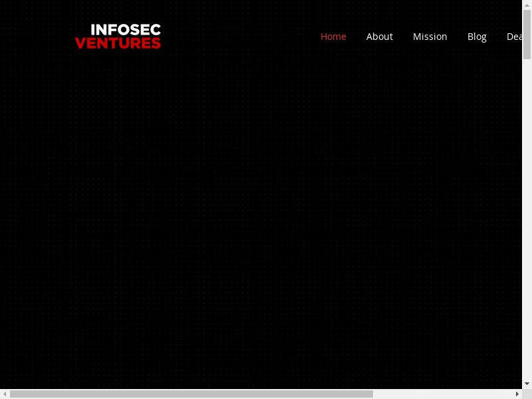
Task: Open the About page
Action: coord(379,37)
